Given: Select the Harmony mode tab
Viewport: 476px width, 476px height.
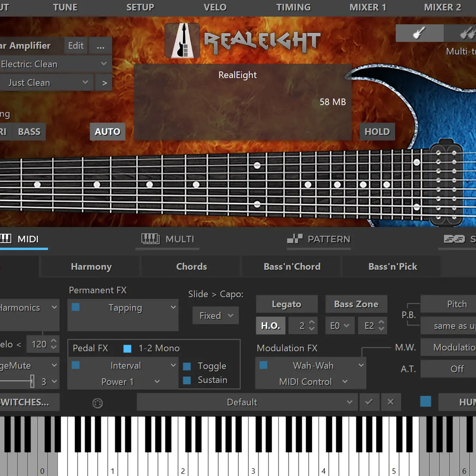Looking at the screenshot, I should [x=91, y=267].
